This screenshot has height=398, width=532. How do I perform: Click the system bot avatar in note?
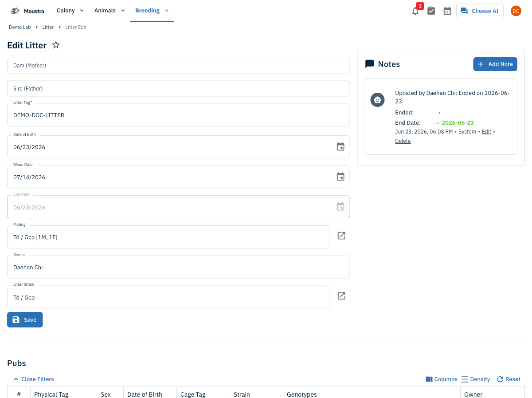[377, 100]
